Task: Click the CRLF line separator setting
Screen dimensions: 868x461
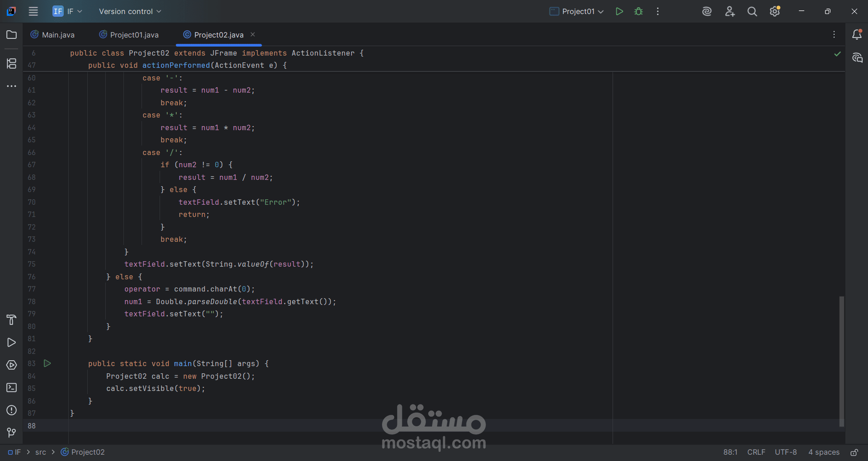Action: click(x=756, y=452)
